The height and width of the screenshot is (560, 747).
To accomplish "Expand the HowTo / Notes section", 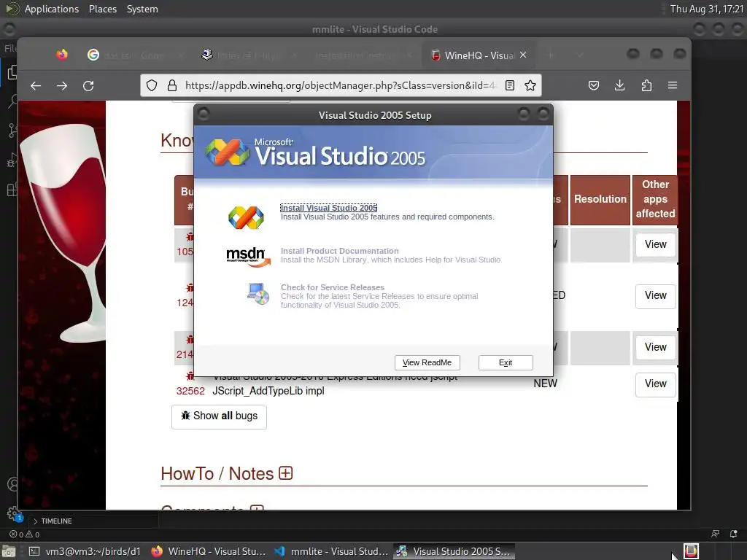I will pos(285,473).
